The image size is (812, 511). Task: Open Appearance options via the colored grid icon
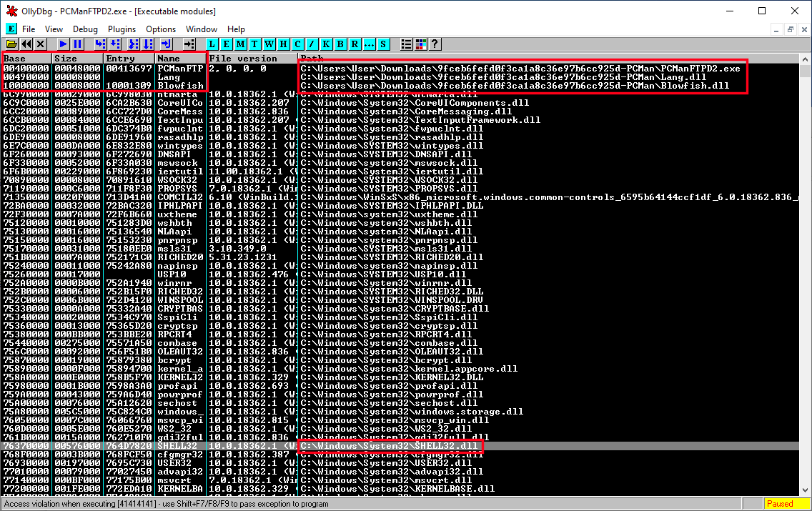(421, 44)
